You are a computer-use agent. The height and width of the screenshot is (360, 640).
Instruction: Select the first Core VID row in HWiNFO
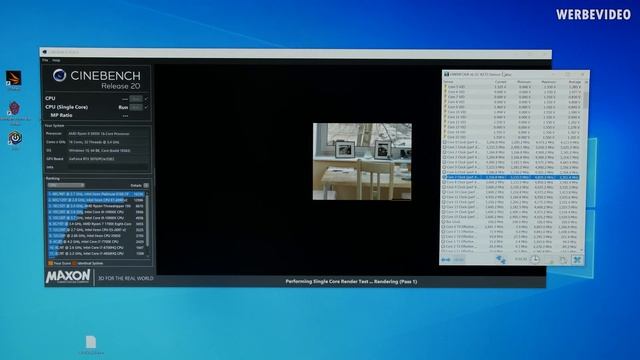tap(511, 87)
